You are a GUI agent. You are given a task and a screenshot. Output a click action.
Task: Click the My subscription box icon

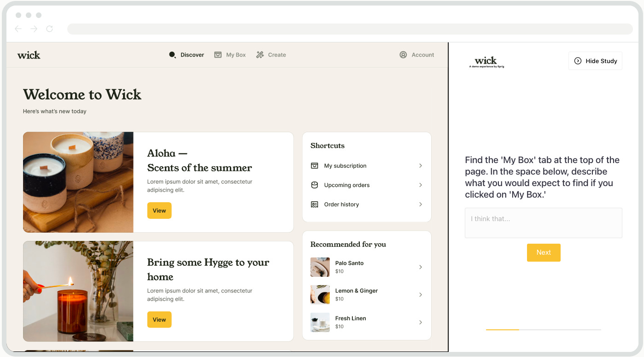point(315,166)
